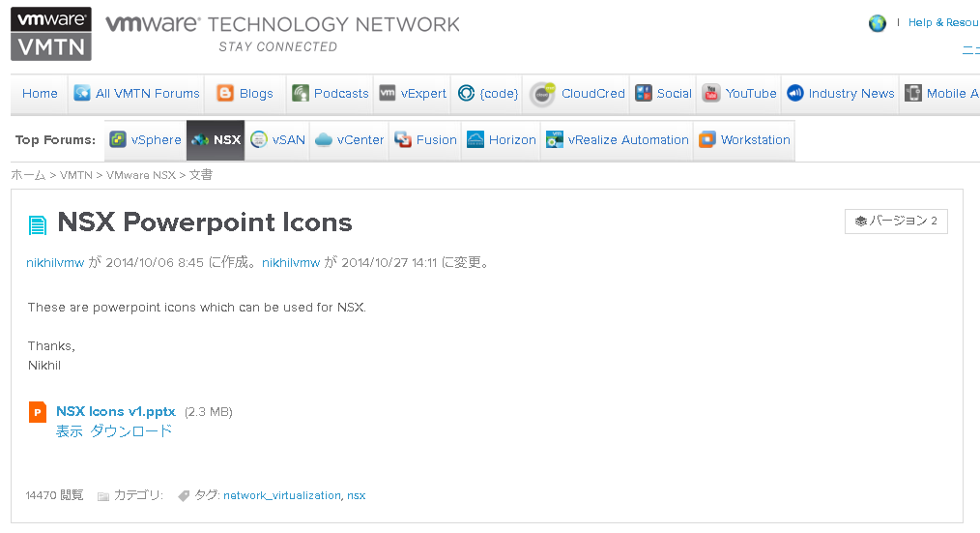Click the CloudCred badge icon
The width and height of the screenshot is (980, 533).
(x=542, y=94)
